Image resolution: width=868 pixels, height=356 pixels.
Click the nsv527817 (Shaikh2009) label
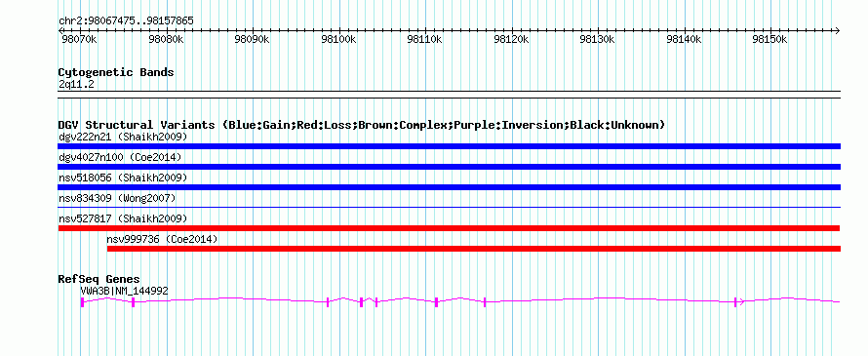tap(123, 218)
